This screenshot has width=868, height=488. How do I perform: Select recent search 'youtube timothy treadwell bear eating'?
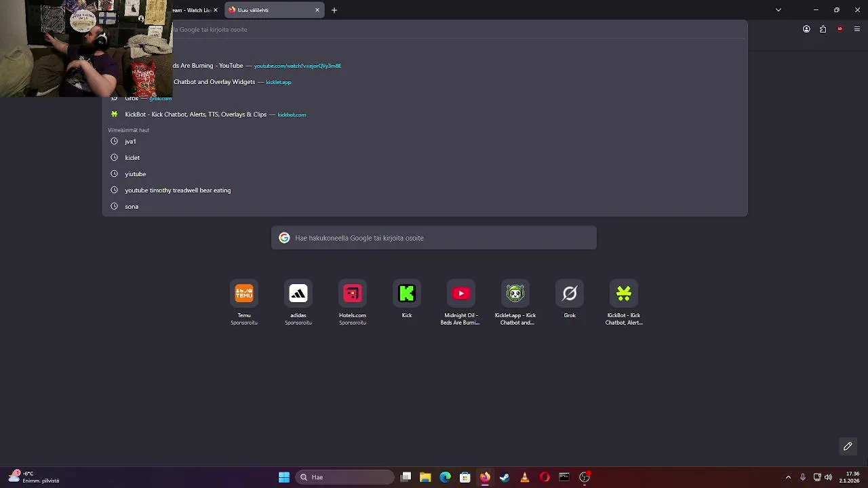click(425, 190)
